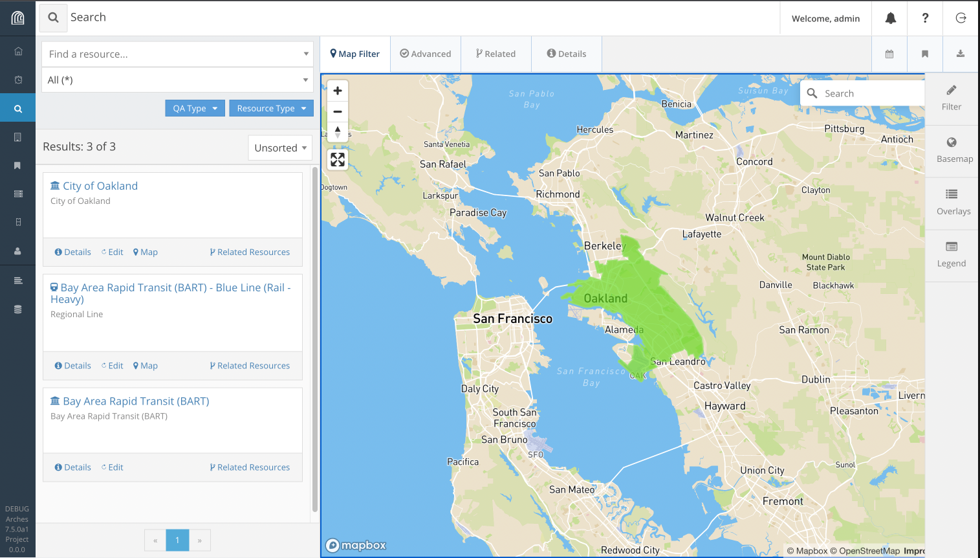The height and width of the screenshot is (558, 980).
Task: Click the logout icon
Action: (x=961, y=18)
